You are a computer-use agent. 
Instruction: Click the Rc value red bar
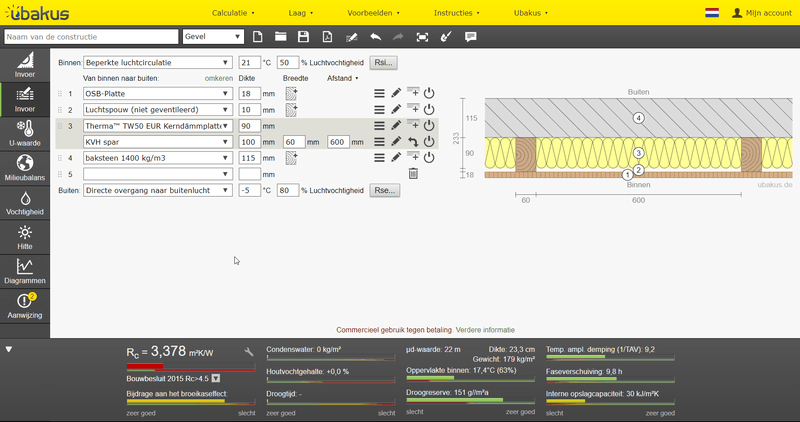190,366
